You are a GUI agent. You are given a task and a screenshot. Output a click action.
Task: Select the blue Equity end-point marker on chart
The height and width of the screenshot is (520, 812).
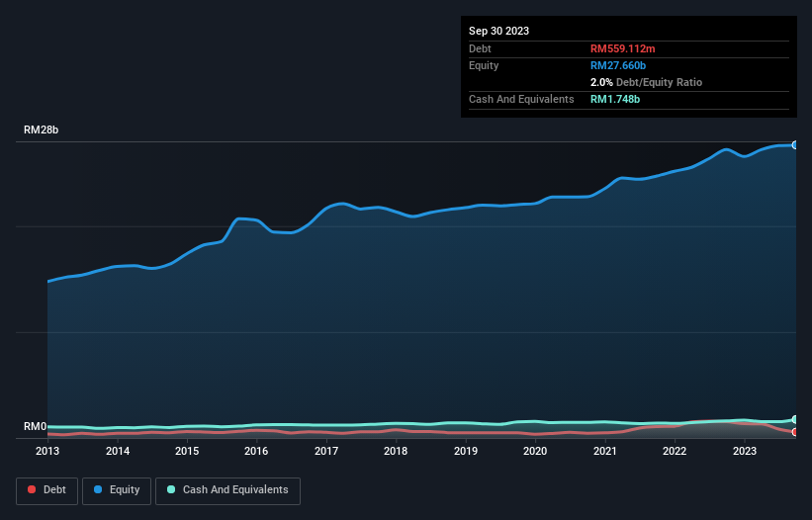(x=794, y=145)
